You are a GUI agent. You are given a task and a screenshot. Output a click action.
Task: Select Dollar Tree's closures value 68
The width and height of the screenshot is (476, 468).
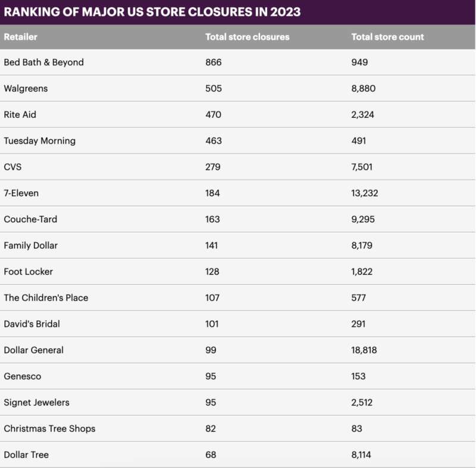click(x=211, y=455)
